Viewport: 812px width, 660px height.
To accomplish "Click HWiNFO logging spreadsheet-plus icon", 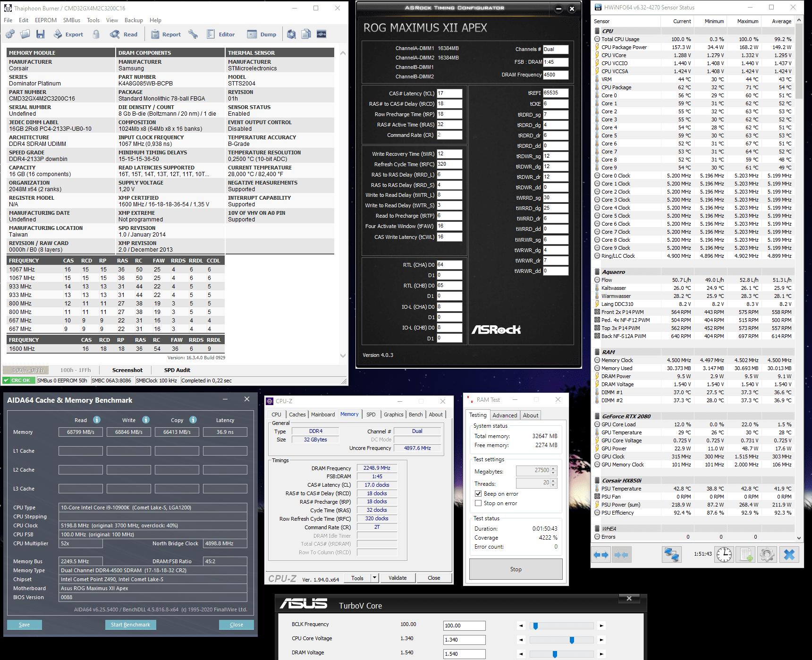I will 746,555.
